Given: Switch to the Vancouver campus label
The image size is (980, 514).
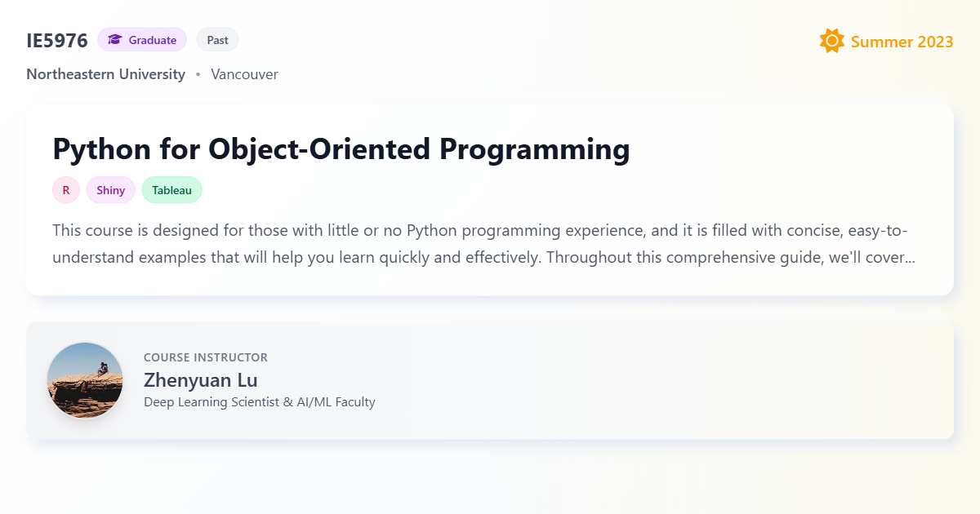Looking at the screenshot, I should click(x=244, y=74).
